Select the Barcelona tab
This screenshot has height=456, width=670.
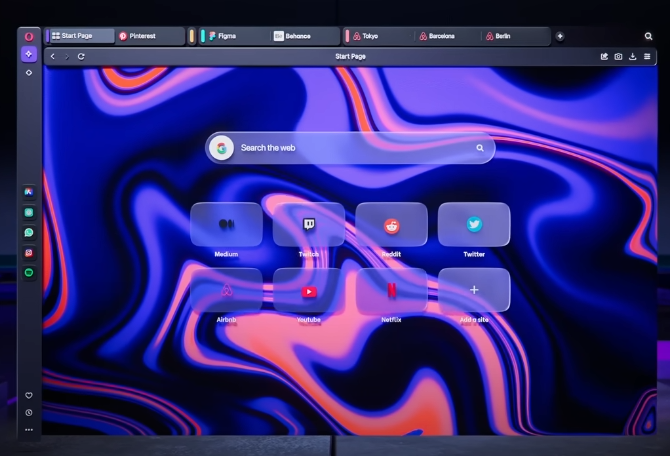point(448,36)
